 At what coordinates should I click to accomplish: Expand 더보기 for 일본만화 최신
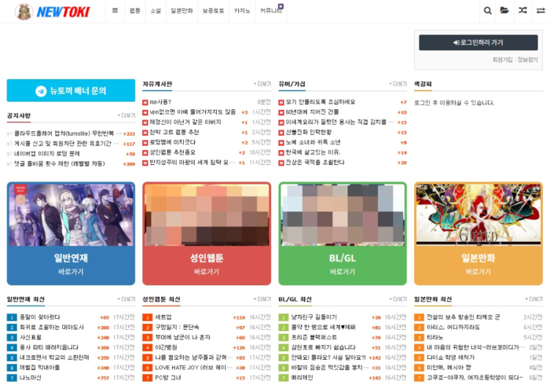533,299
